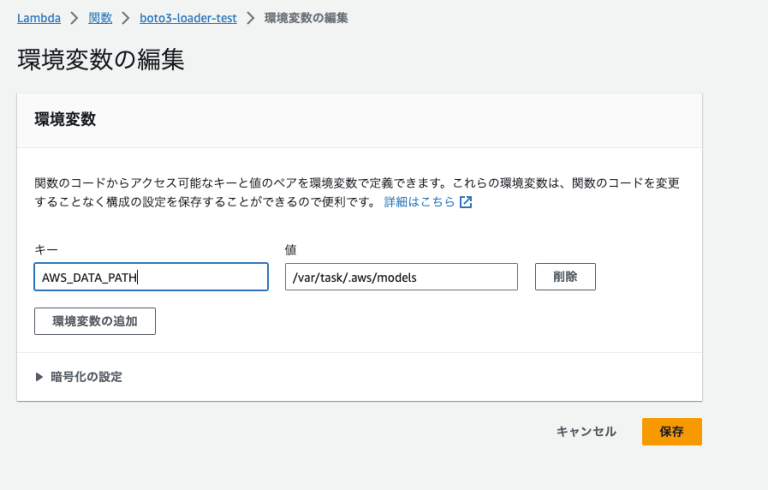This screenshot has height=490, width=768.
Task: Expand the 暗号化の設定 disclosure triangle
Action: pos(39,377)
